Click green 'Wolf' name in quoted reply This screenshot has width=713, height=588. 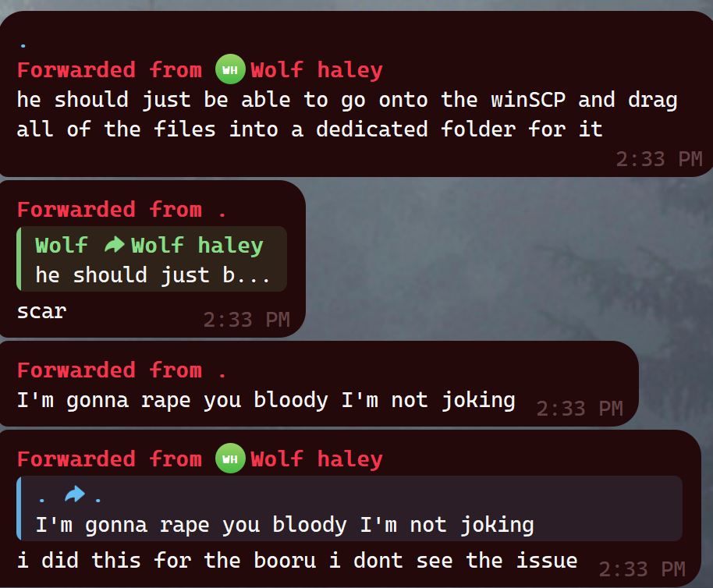pyautogui.click(x=62, y=245)
